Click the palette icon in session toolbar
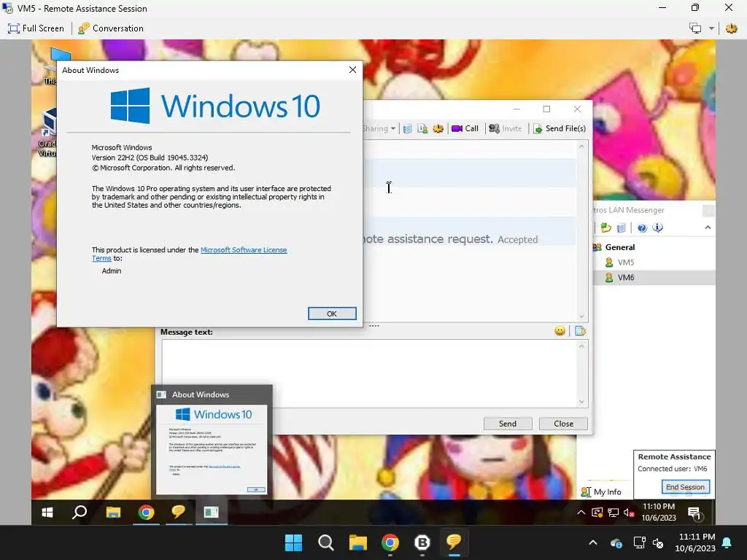The height and width of the screenshot is (560, 747). tap(731, 28)
